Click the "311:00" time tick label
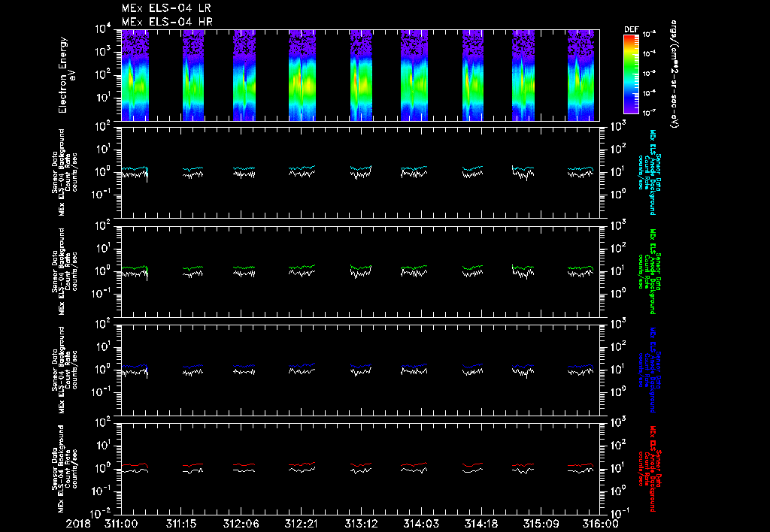Image resolution: width=770 pixels, height=532 pixels. (x=121, y=524)
